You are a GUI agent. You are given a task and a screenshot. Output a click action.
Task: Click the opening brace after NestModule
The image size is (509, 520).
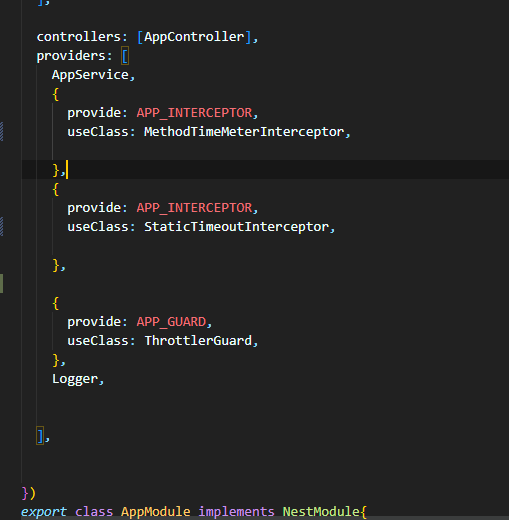pos(363,512)
